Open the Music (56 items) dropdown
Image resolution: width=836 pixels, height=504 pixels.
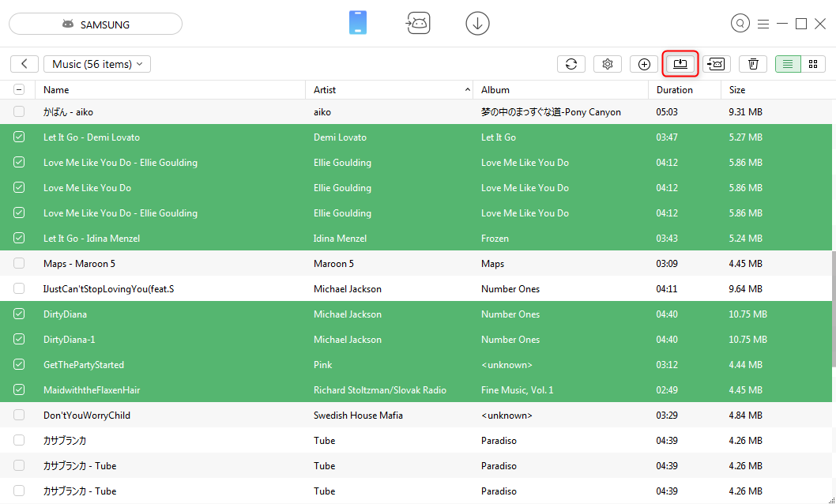point(97,64)
